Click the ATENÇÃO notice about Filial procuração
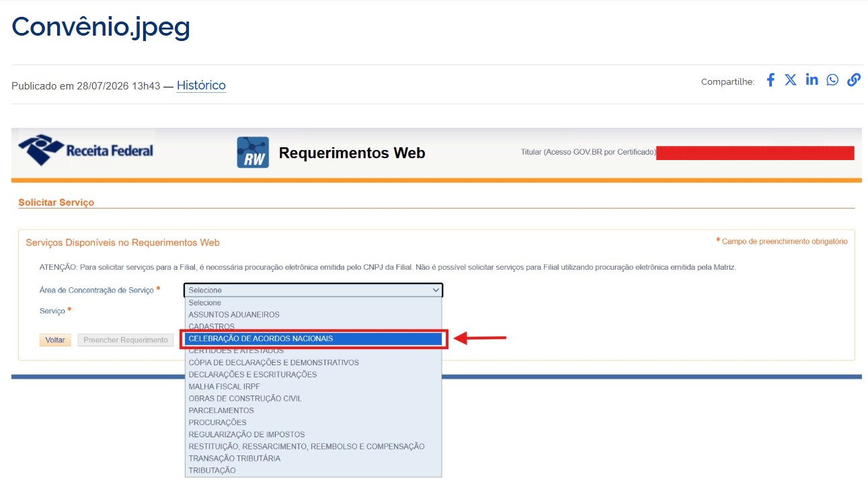Viewport: 868px width, 485px height. coord(388,267)
